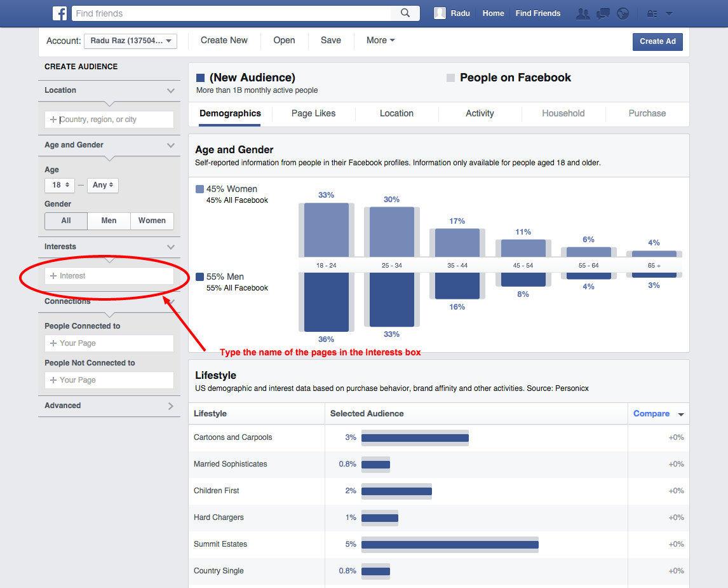This screenshot has width=728, height=588.
Task: Select the Country Single row label
Action: click(219, 571)
